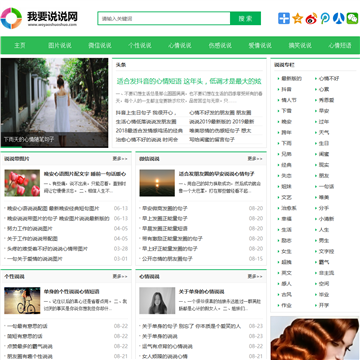
Task: Open the 一句话 sidebar tag
Action: click(326, 186)
